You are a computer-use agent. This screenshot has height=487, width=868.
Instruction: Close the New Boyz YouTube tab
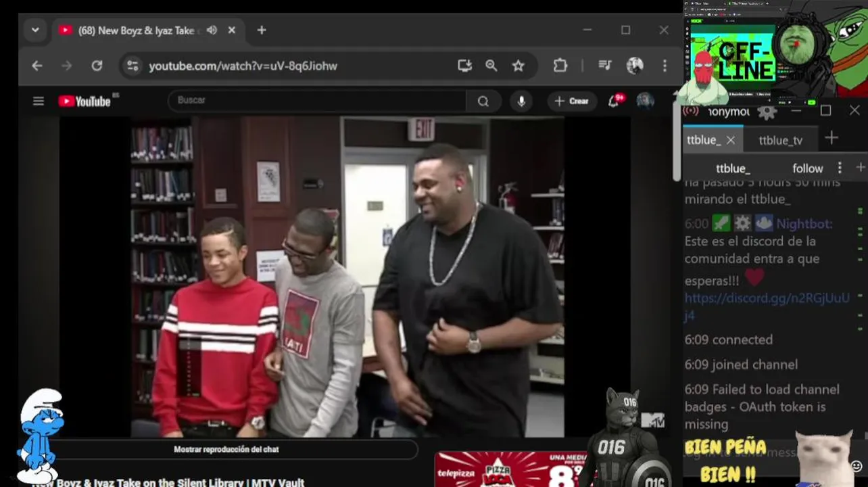tap(232, 30)
